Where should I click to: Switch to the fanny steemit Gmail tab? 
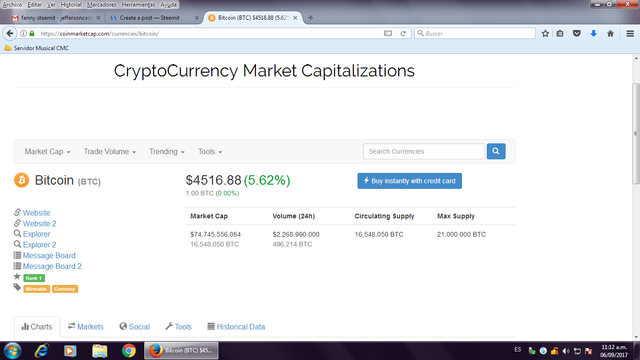55,18
